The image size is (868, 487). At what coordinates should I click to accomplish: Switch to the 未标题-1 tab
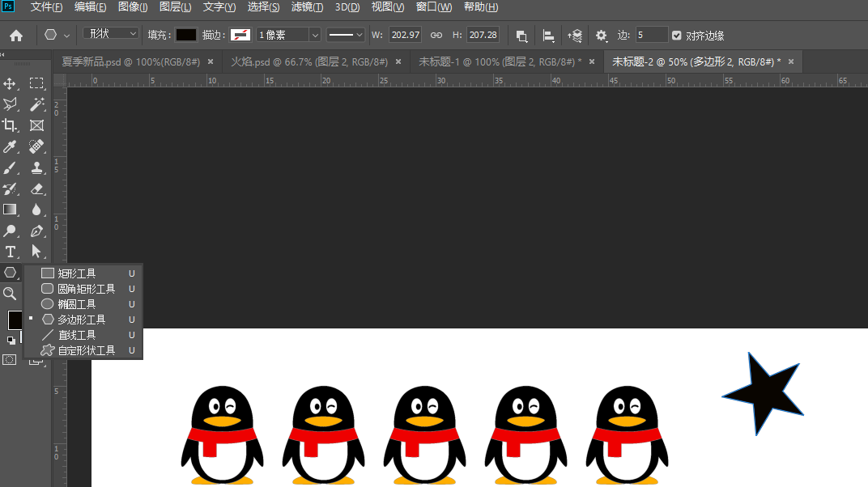(500, 62)
